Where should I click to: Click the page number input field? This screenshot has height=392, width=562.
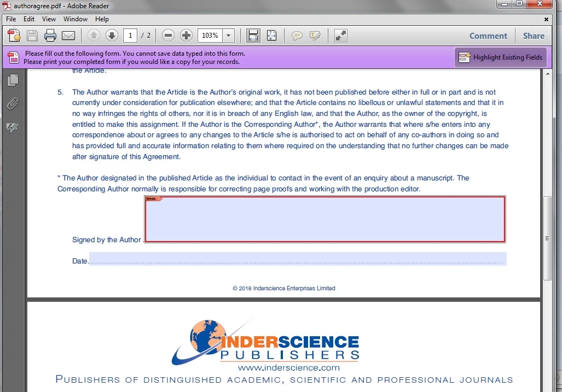130,36
